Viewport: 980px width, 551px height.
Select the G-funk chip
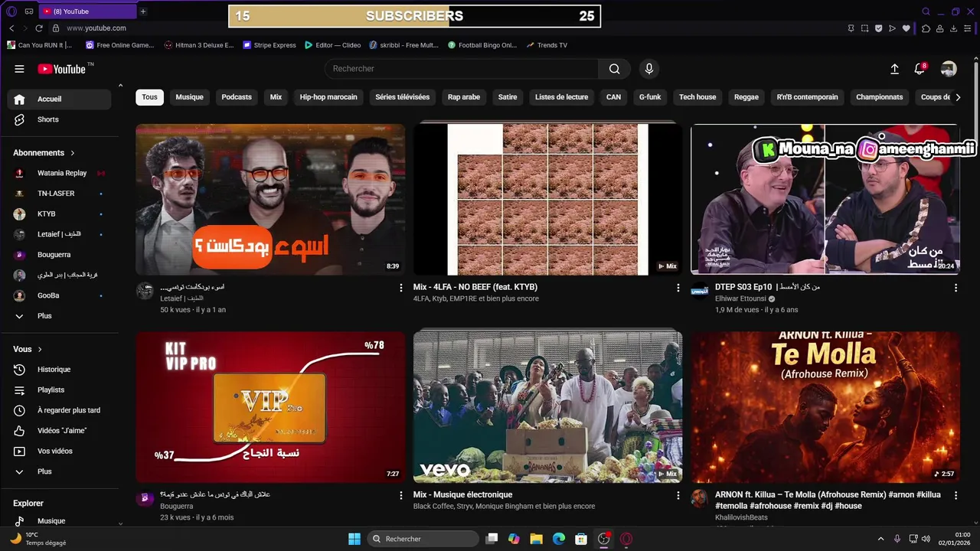coord(650,97)
